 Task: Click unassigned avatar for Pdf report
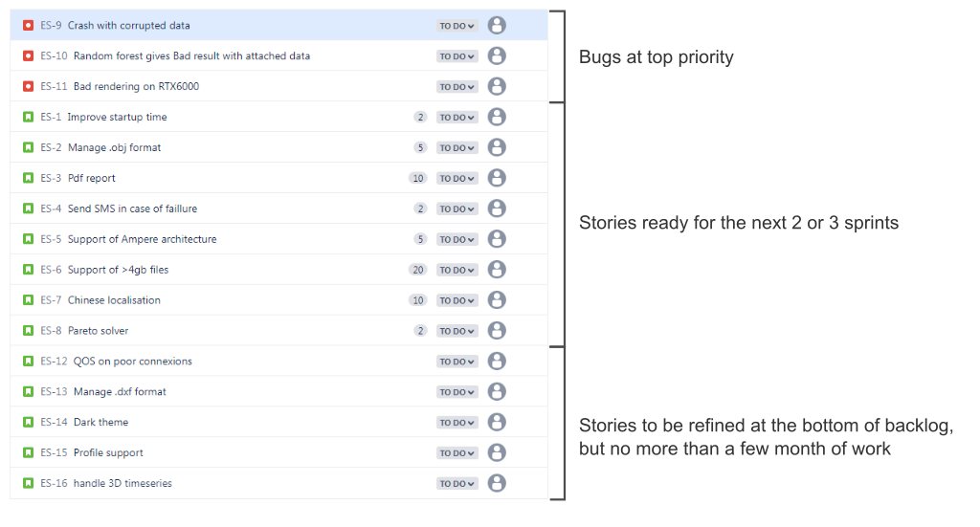pos(497,179)
